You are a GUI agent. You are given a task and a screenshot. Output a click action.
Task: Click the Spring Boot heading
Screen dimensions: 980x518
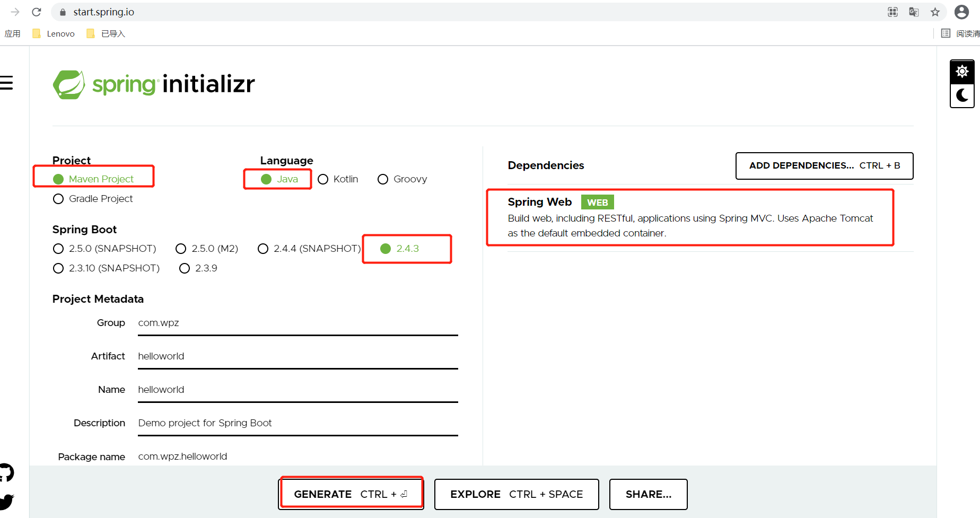84,230
